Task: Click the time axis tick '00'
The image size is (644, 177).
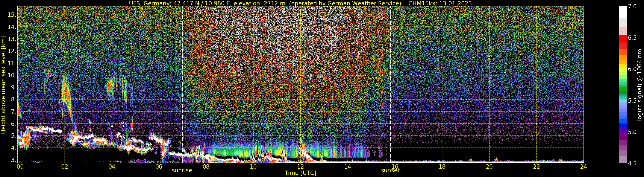Action: point(20,166)
